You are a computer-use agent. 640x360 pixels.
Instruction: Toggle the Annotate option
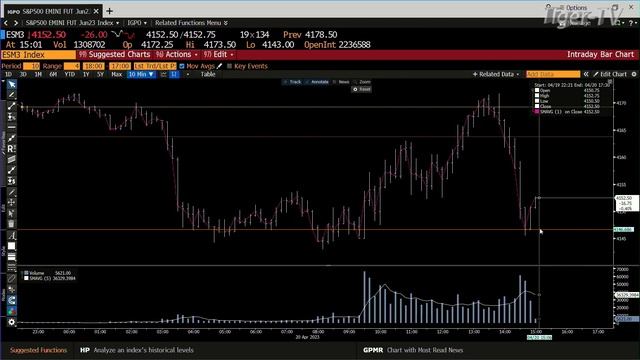318,82
